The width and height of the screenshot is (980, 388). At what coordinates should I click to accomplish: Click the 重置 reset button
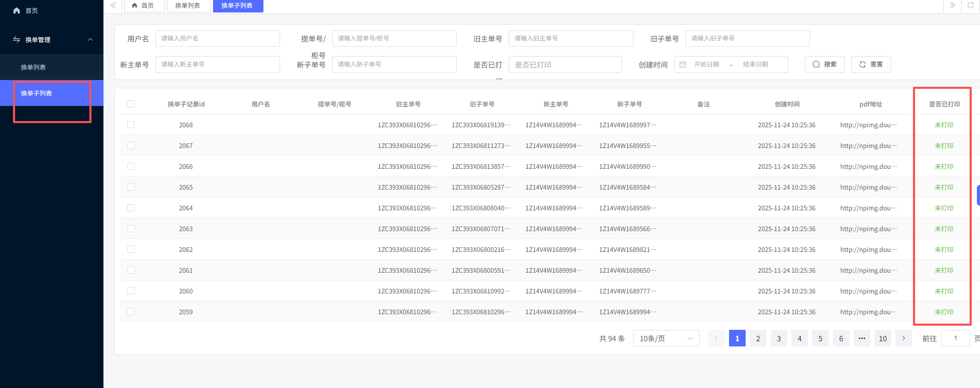871,64
